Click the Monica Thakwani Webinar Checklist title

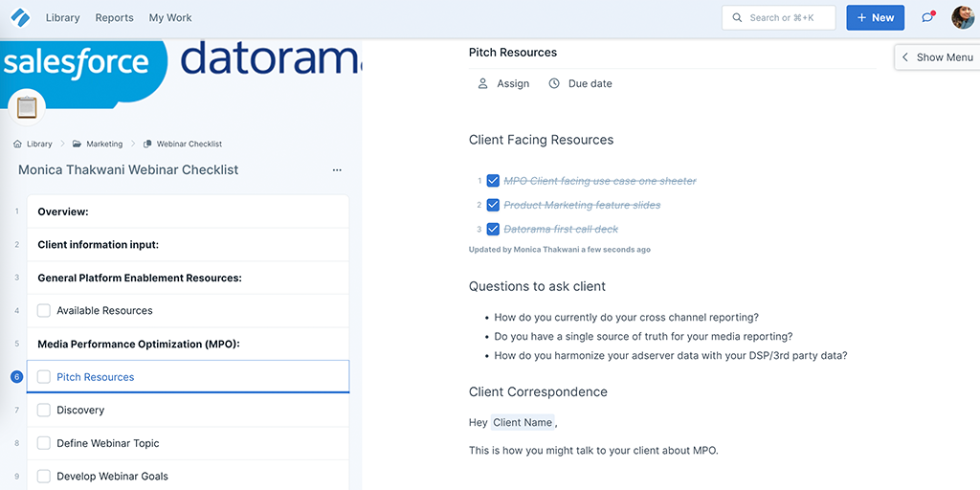point(128,170)
